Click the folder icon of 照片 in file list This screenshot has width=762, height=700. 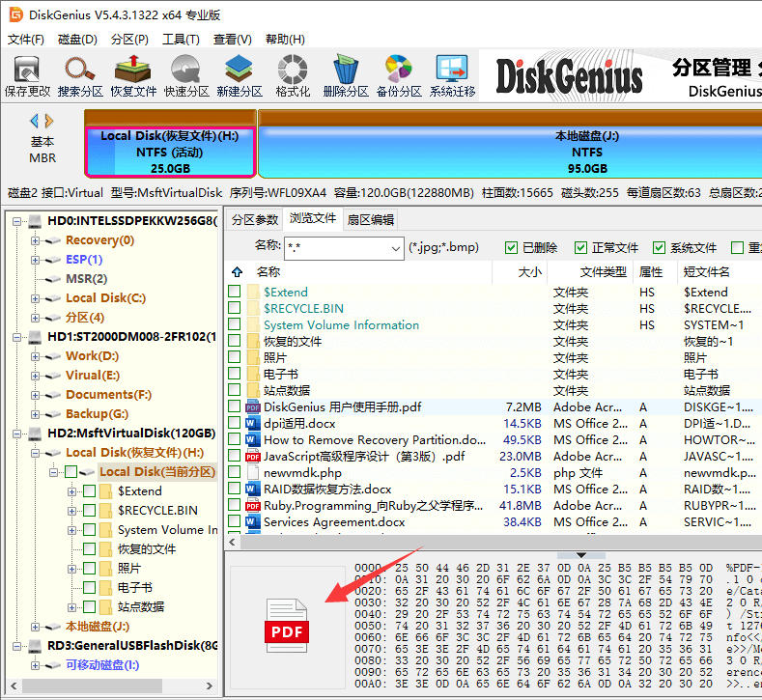253,358
